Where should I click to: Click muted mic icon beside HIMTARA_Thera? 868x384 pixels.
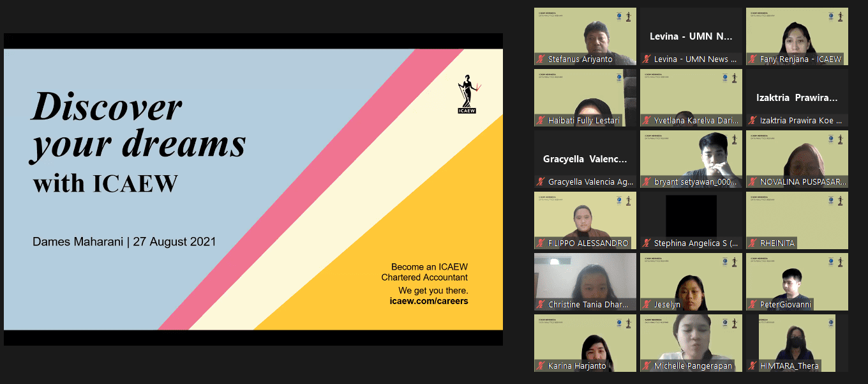coord(752,366)
